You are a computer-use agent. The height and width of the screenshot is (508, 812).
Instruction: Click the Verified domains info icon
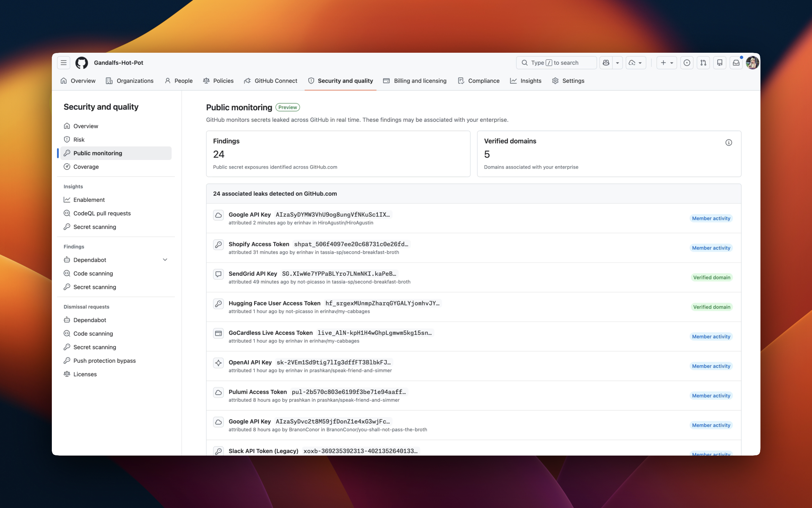point(729,143)
